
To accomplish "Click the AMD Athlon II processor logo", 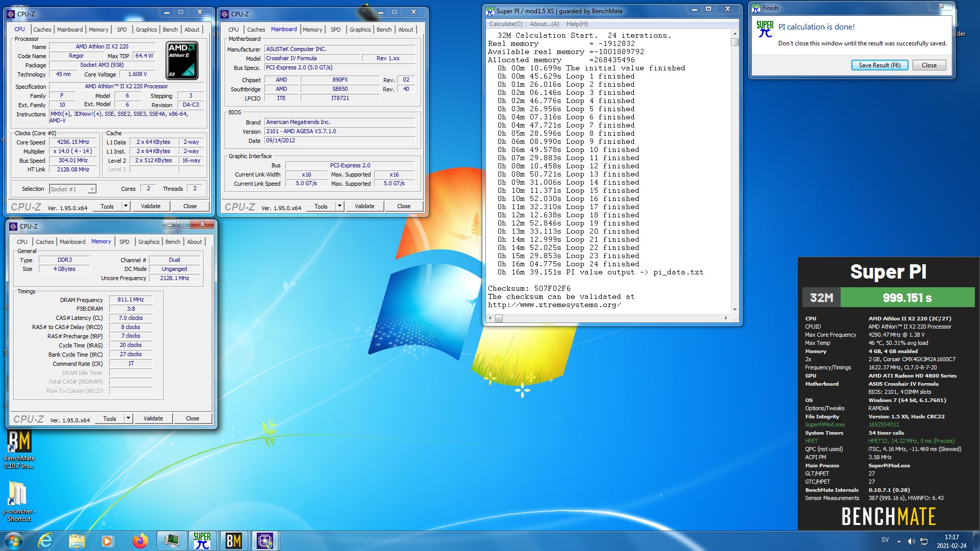I will 182,61.
